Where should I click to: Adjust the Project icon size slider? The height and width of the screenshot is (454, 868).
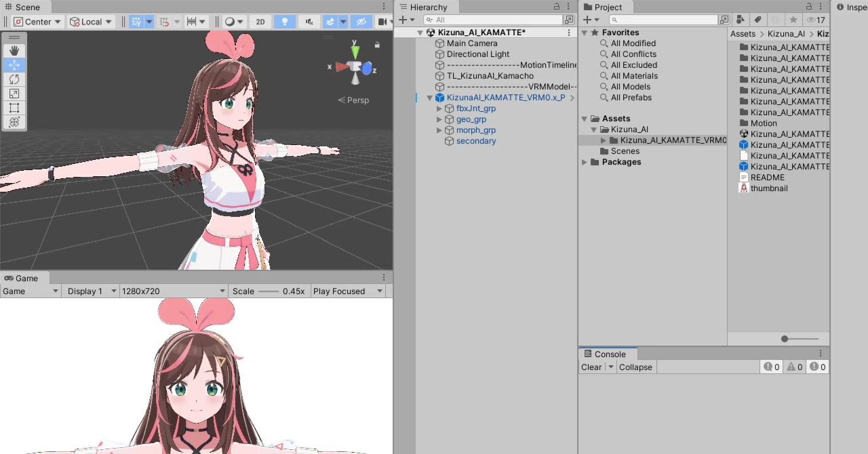800,339
